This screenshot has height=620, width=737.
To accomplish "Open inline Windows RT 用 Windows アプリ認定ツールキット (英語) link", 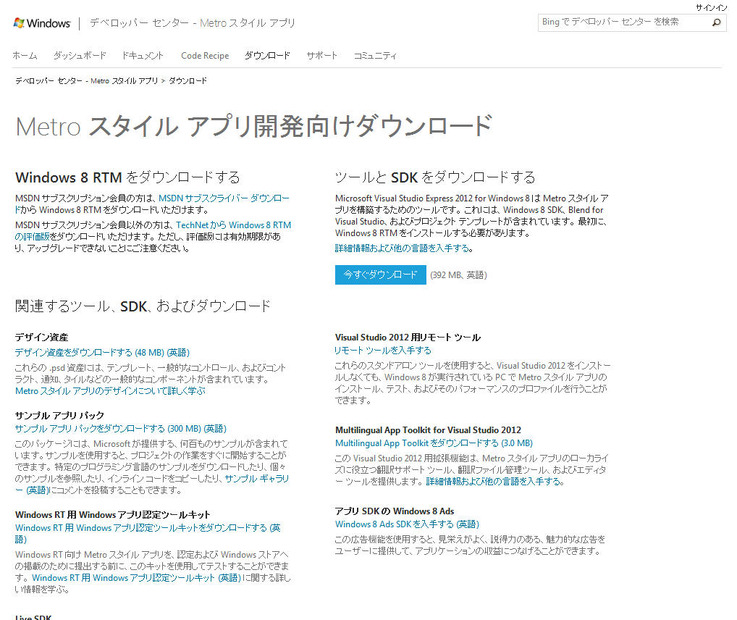I will [x=136, y=578].
